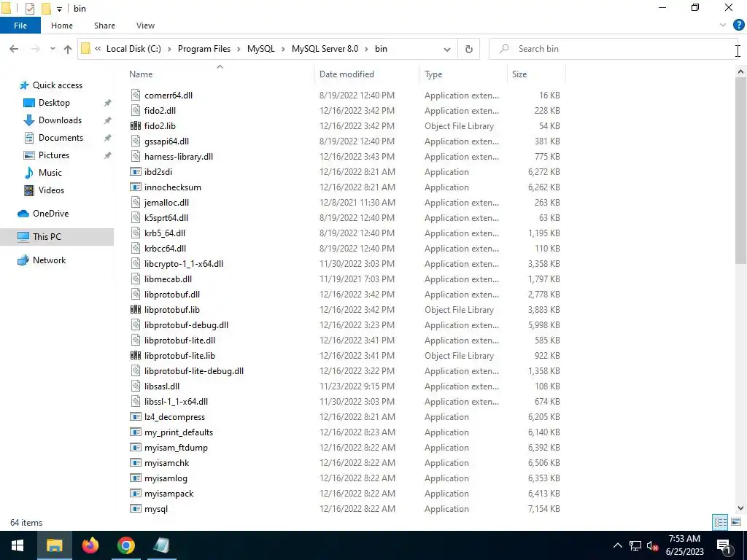This screenshot has width=747, height=560.
Task: Open the File Explorer taskbar icon
Action: pyautogui.click(x=54, y=545)
